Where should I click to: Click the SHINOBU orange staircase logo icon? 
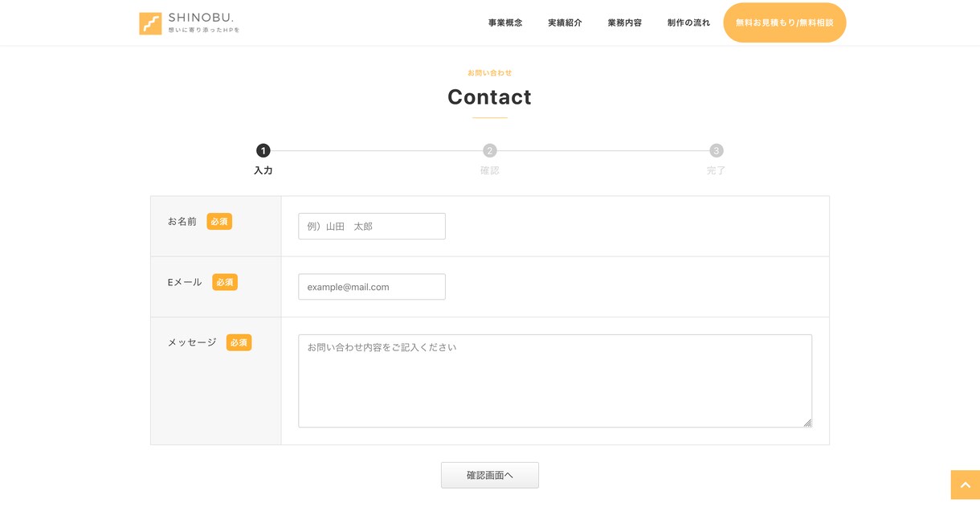click(x=150, y=23)
